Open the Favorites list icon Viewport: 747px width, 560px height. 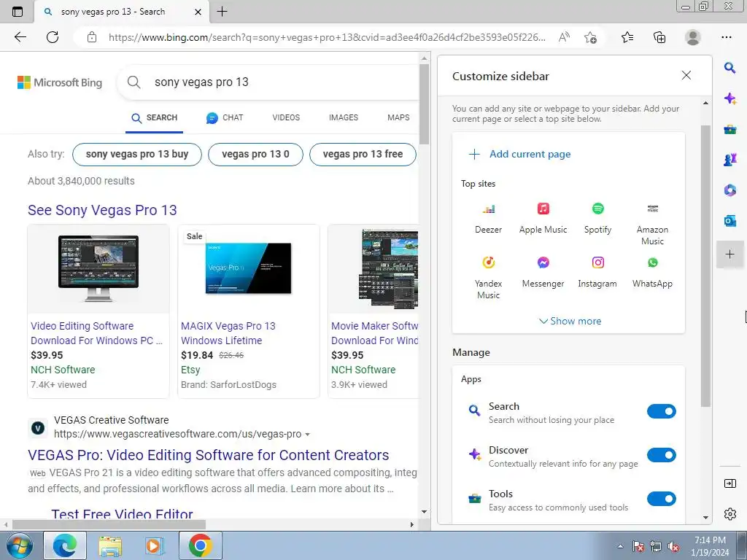click(627, 37)
